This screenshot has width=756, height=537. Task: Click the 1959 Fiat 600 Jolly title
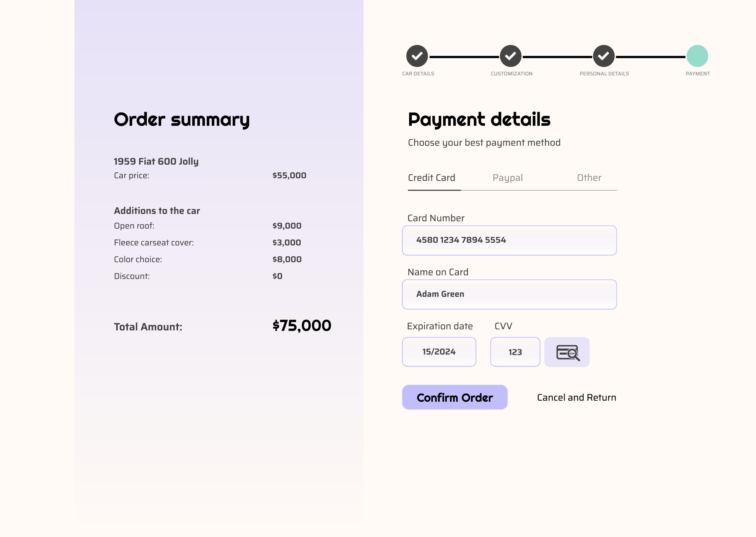156,161
